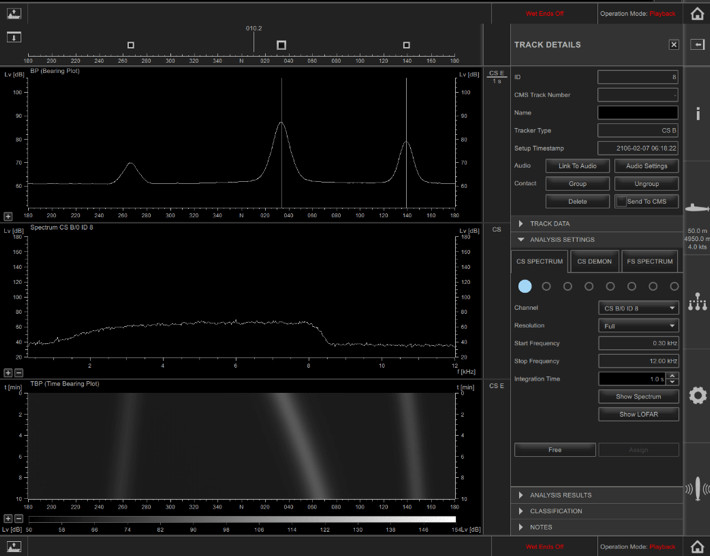710x556 pixels.
Task: Open the settings gear icon
Action: click(698, 395)
